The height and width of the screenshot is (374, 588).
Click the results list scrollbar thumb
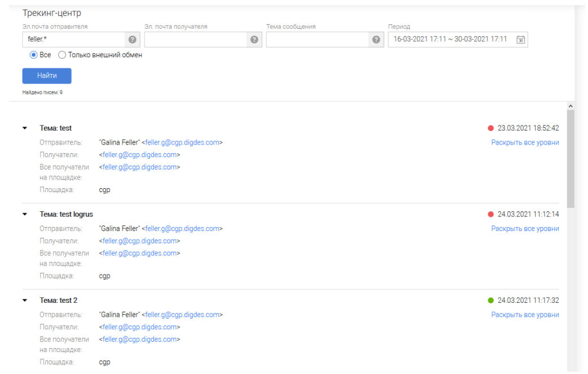(571, 159)
